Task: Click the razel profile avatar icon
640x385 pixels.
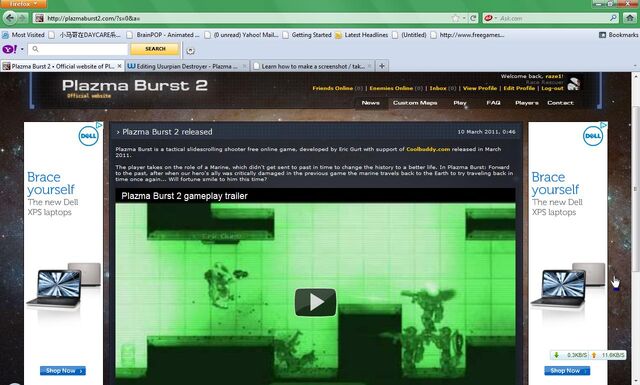Action: (573, 84)
